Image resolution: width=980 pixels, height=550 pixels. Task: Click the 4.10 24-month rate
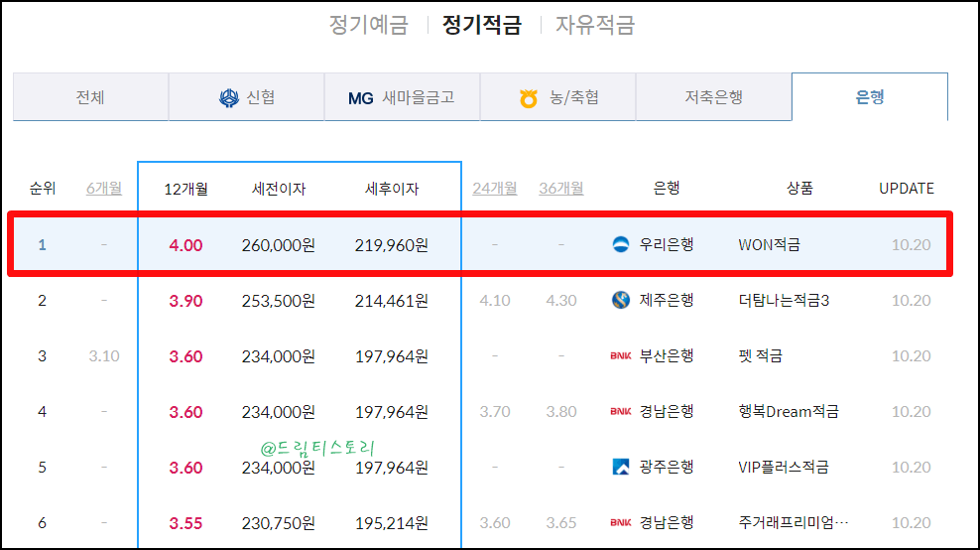click(x=494, y=301)
